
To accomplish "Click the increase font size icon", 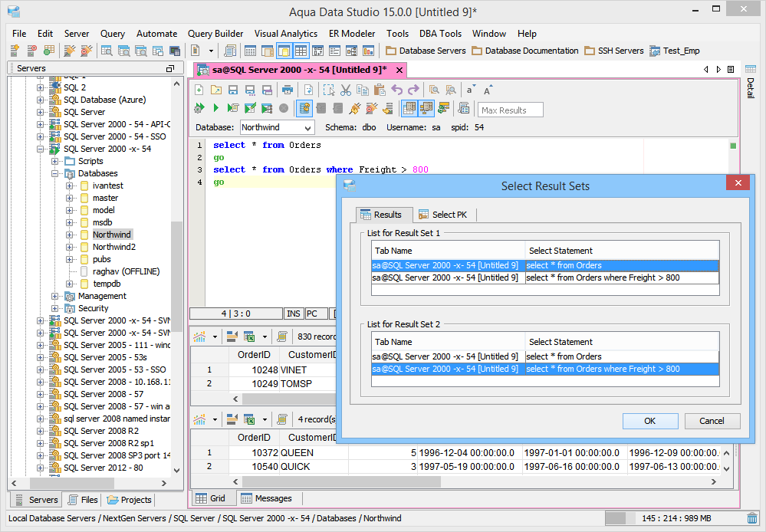I will 488,90.
